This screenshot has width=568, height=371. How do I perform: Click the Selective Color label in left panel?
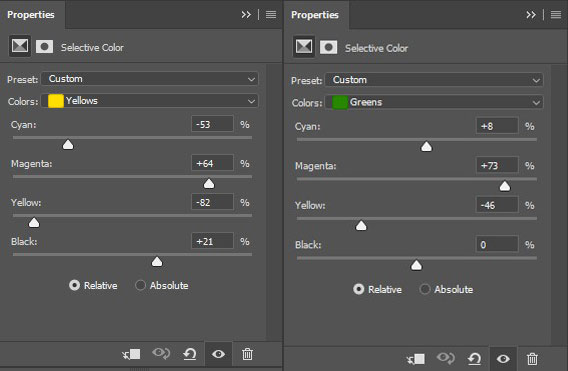click(92, 47)
